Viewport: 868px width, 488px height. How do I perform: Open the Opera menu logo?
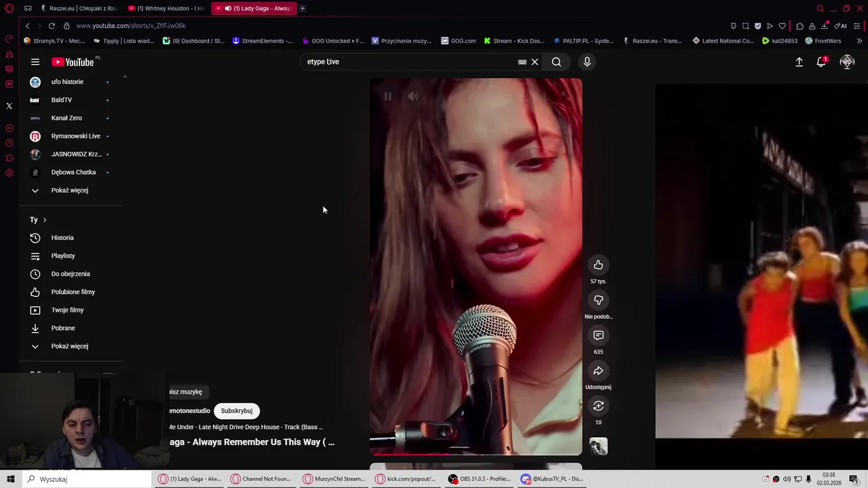(x=9, y=9)
